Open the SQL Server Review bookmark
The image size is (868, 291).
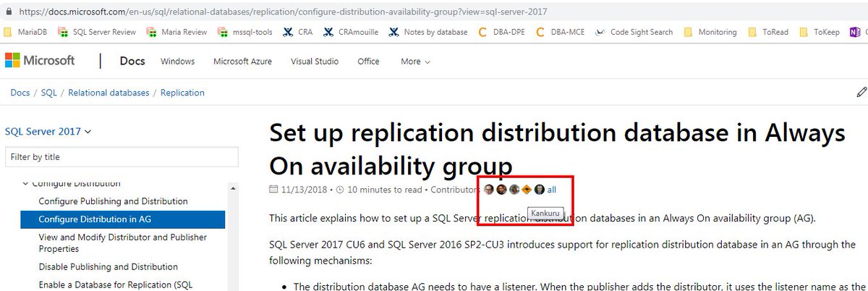pyautogui.click(x=97, y=32)
